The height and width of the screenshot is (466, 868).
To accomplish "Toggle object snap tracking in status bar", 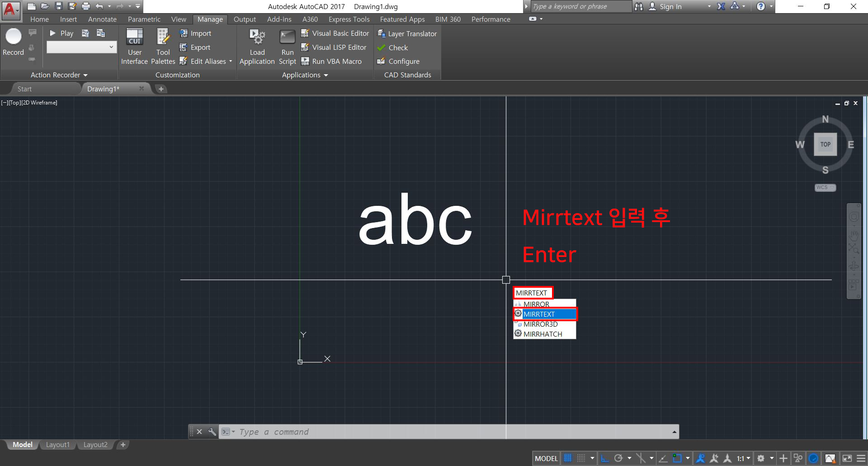I will pyautogui.click(x=663, y=458).
